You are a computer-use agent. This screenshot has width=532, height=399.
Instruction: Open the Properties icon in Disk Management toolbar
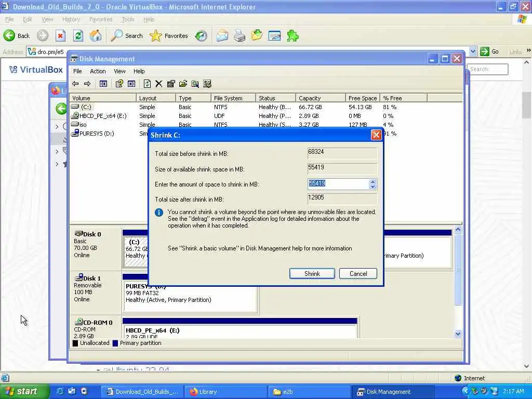pos(171,84)
